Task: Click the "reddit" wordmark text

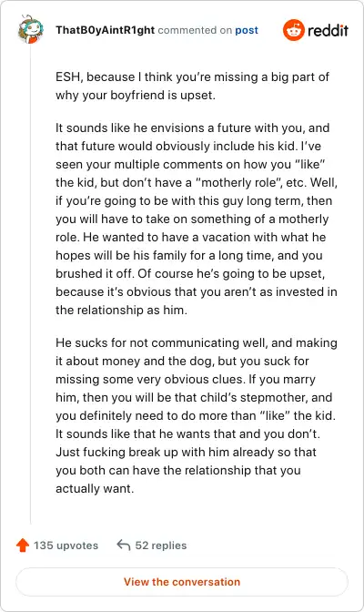Action: pos(328,30)
